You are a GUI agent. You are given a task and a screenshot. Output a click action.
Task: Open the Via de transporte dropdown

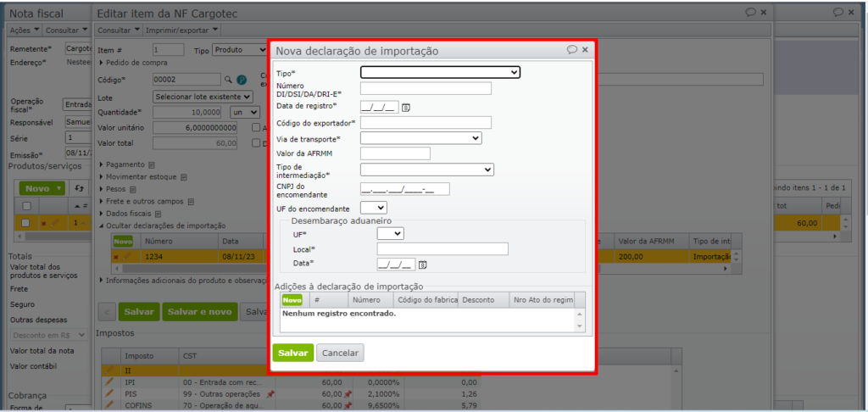click(x=420, y=138)
